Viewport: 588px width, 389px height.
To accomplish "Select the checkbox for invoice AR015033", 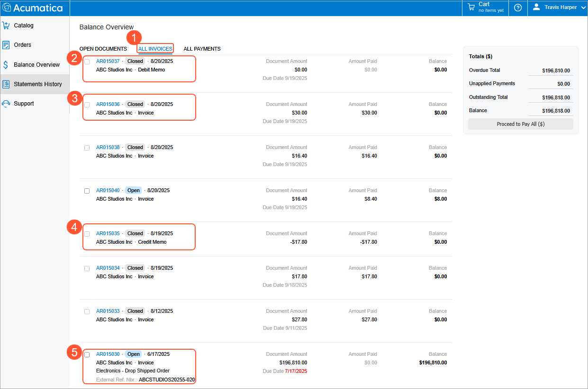I will point(87,311).
